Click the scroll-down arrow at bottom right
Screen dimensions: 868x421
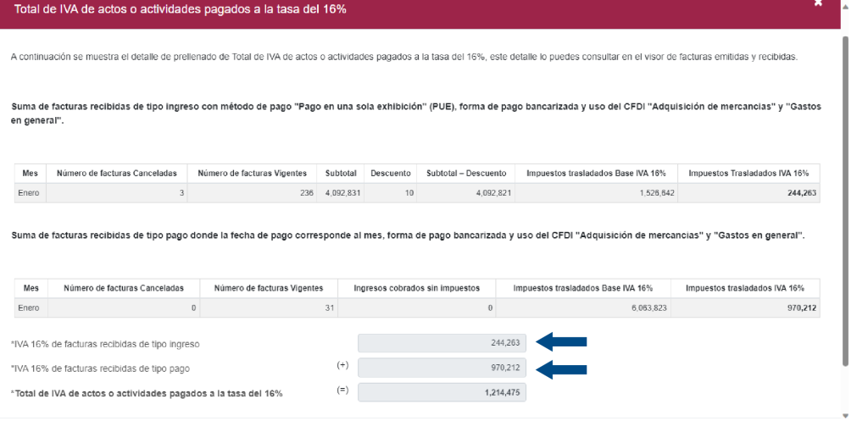click(845, 415)
